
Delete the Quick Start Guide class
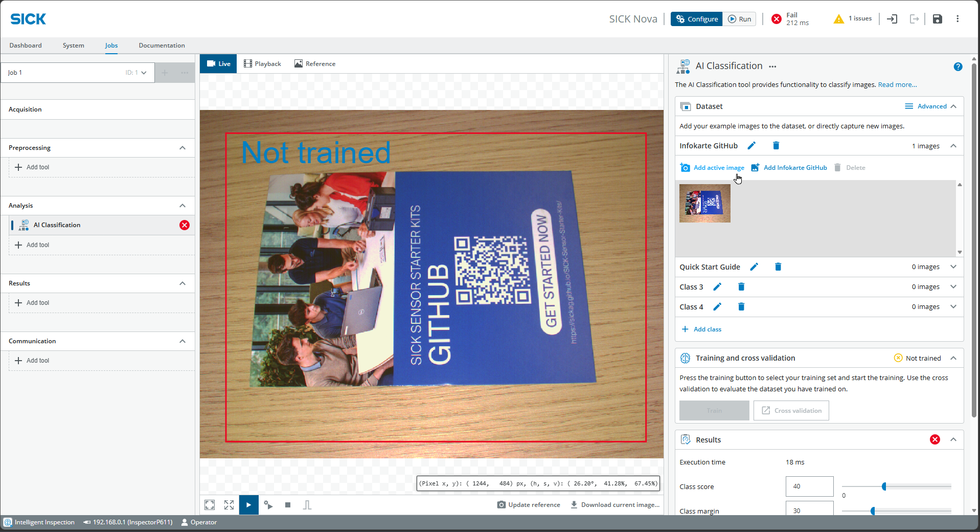[x=778, y=267]
